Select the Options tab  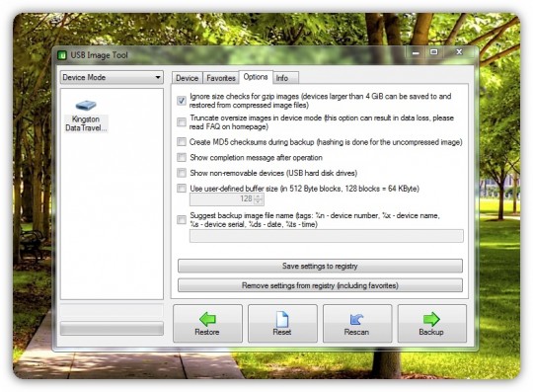point(256,77)
